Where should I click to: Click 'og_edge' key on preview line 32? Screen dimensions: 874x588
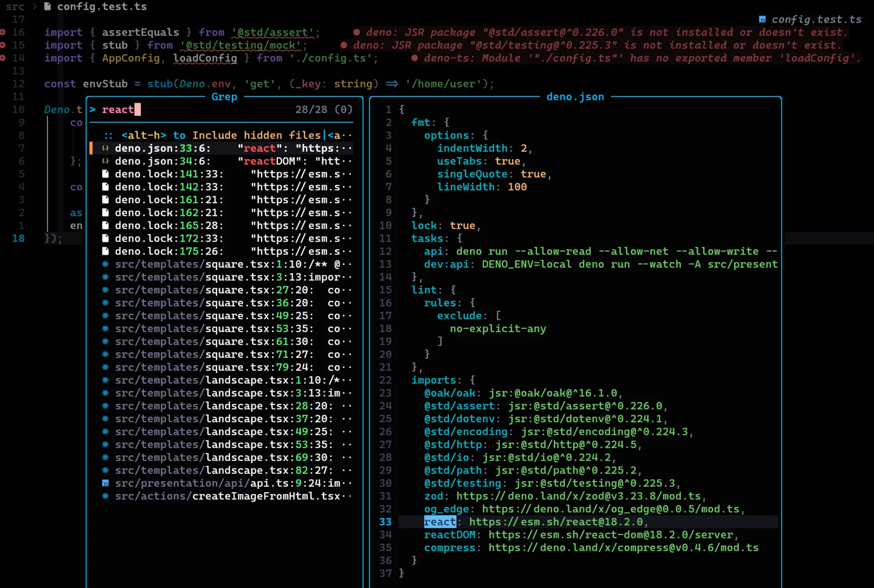tap(446, 509)
